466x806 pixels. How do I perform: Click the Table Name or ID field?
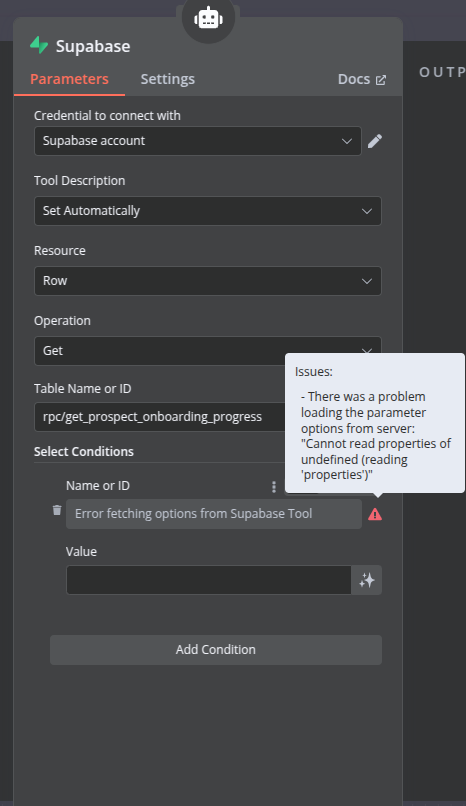(x=160, y=417)
